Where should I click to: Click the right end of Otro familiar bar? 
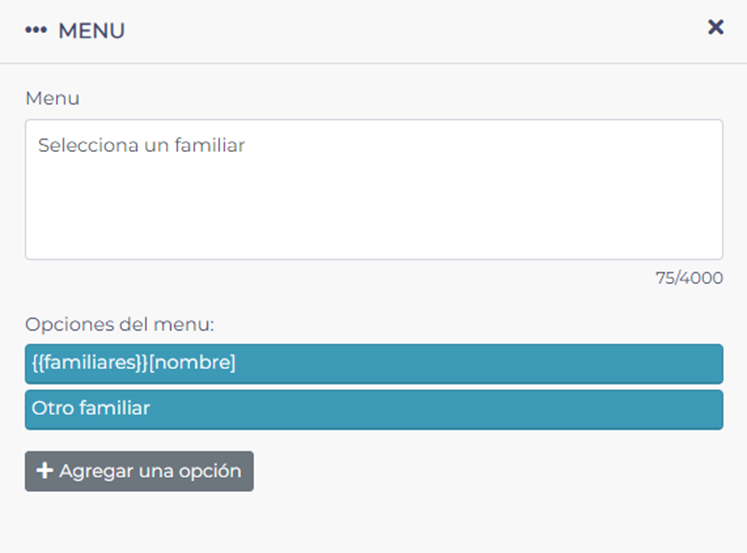700,409
